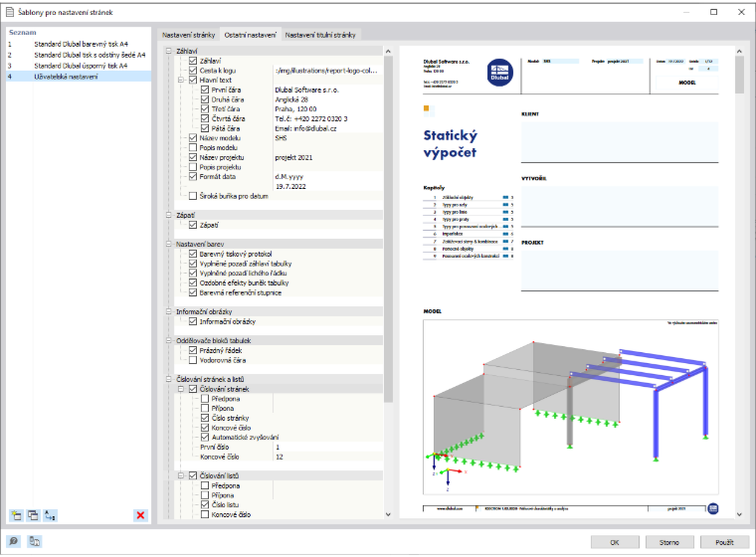756x557 pixels.
Task: Enable Vodorovná čára checkbox
Action: 193,360
